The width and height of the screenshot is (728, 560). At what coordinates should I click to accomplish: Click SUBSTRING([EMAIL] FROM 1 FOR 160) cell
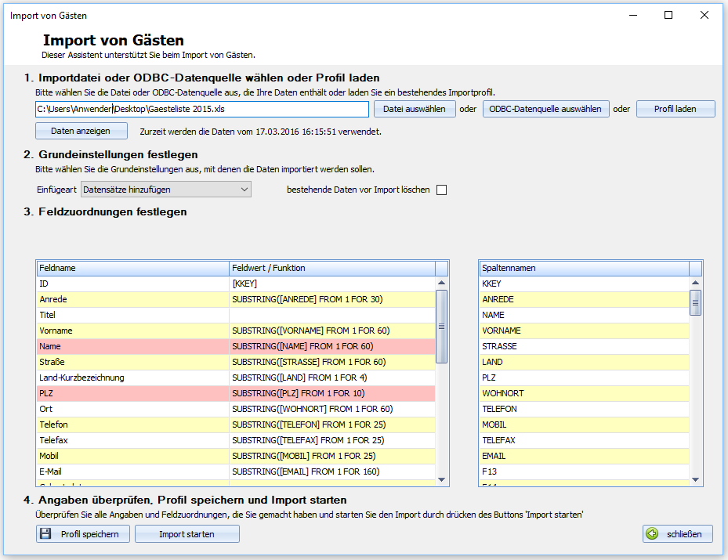coord(332,471)
